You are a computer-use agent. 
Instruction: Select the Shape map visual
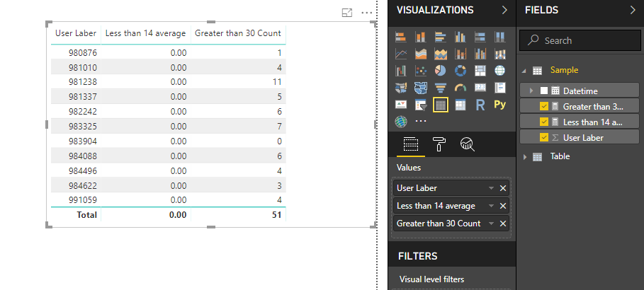pyautogui.click(x=421, y=88)
